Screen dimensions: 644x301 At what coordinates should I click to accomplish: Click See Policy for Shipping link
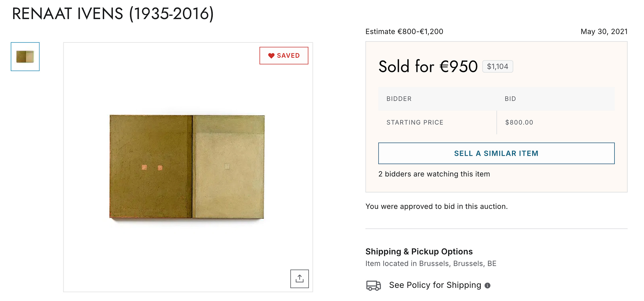[x=435, y=285]
